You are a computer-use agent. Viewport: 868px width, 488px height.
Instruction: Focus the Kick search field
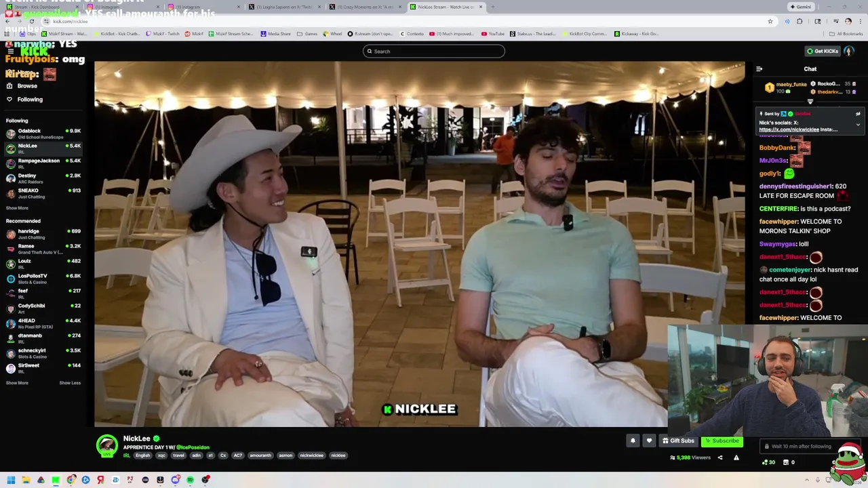point(434,52)
